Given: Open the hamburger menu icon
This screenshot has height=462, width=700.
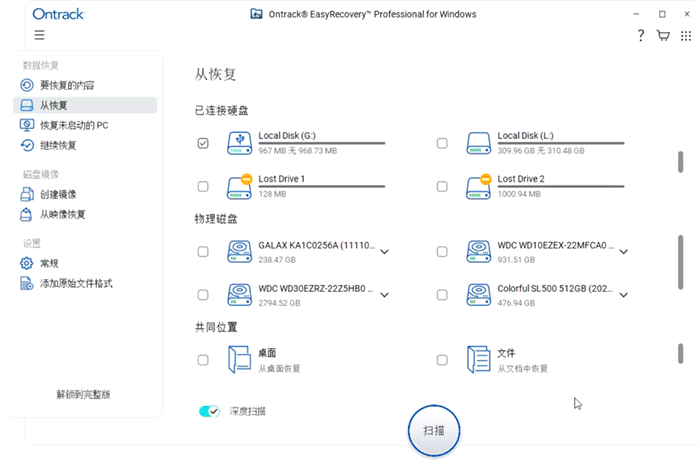Looking at the screenshot, I should click(39, 35).
